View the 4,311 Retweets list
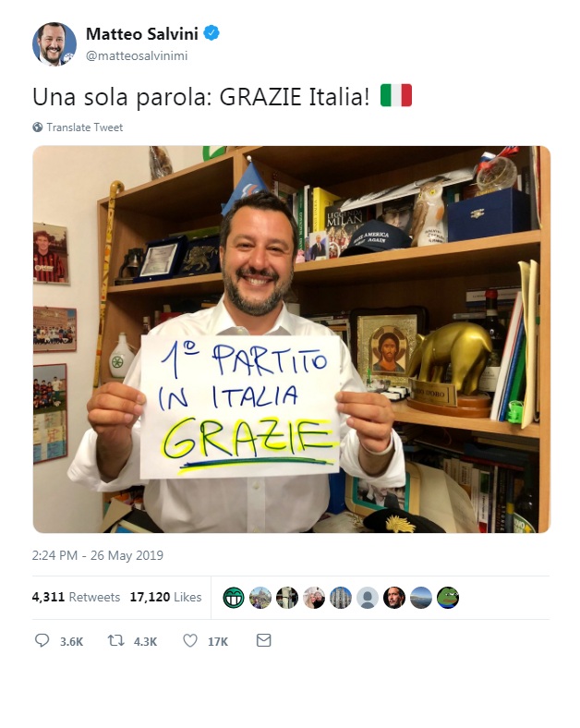This screenshot has height=728, width=580. pos(76,597)
